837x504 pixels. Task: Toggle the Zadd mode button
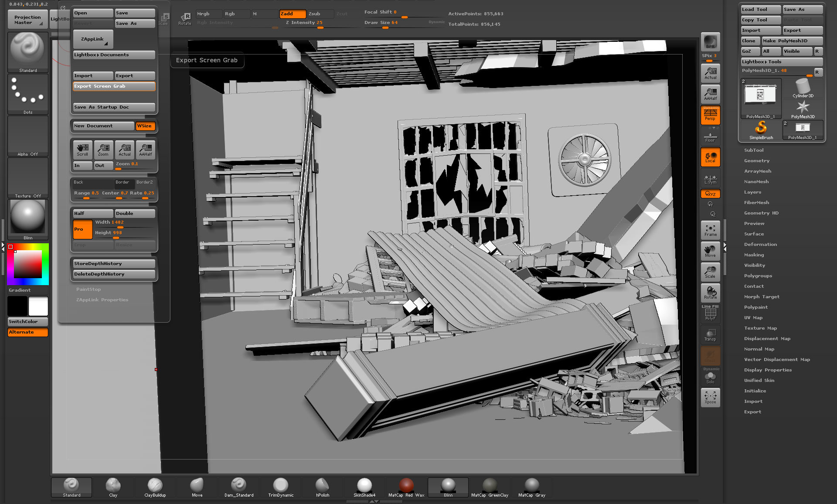pyautogui.click(x=293, y=14)
